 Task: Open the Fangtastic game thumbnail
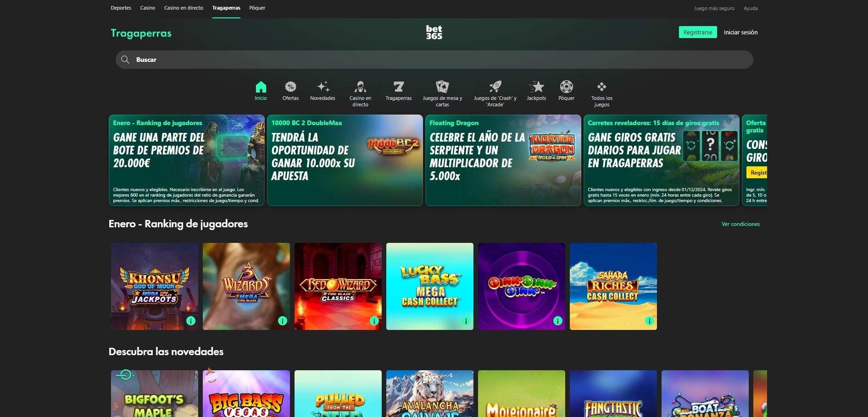click(x=613, y=394)
